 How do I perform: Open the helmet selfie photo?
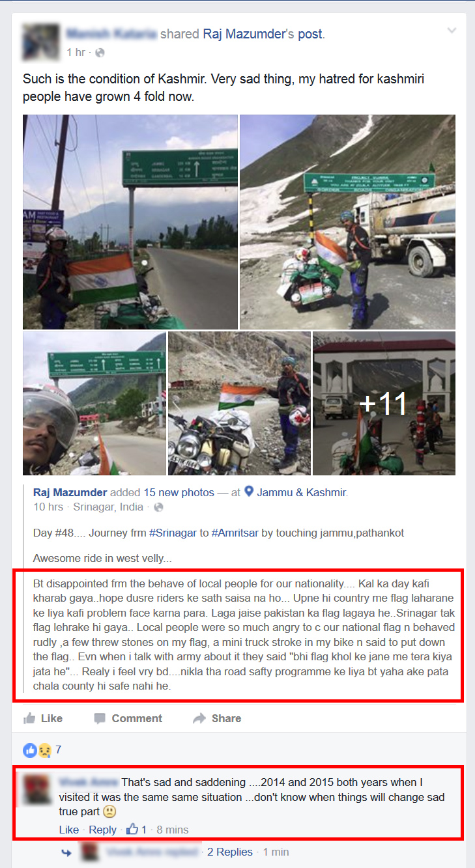[x=94, y=403]
